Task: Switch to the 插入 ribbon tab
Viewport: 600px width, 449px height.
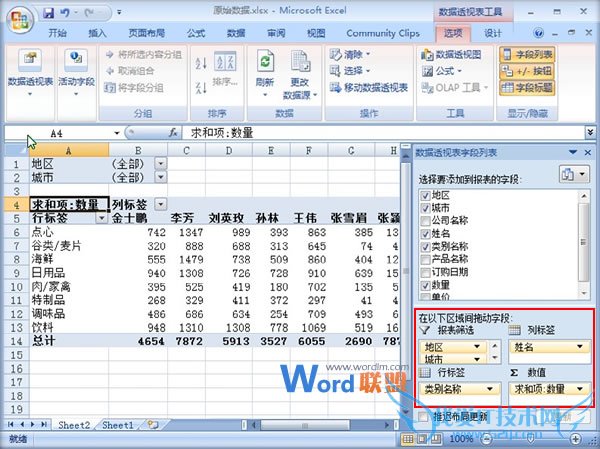Action: click(97, 33)
